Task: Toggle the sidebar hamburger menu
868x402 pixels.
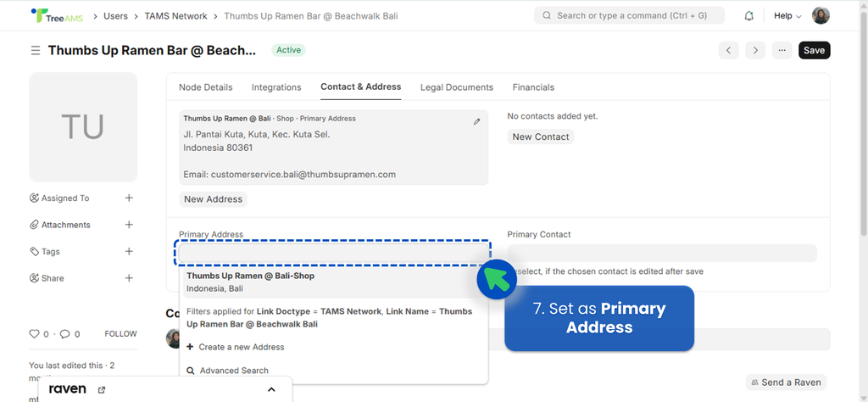Action: click(x=36, y=51)
